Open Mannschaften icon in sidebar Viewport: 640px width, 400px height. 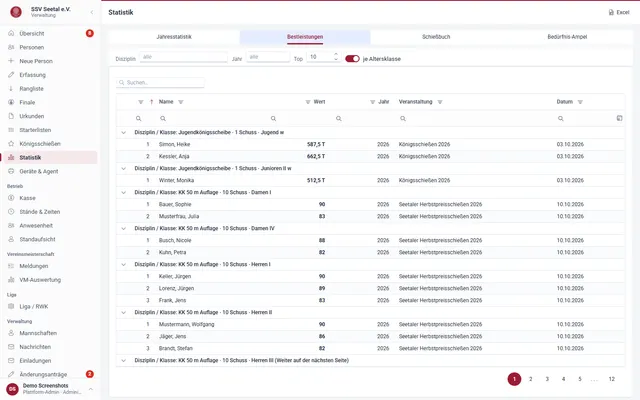tap(11, 333)
